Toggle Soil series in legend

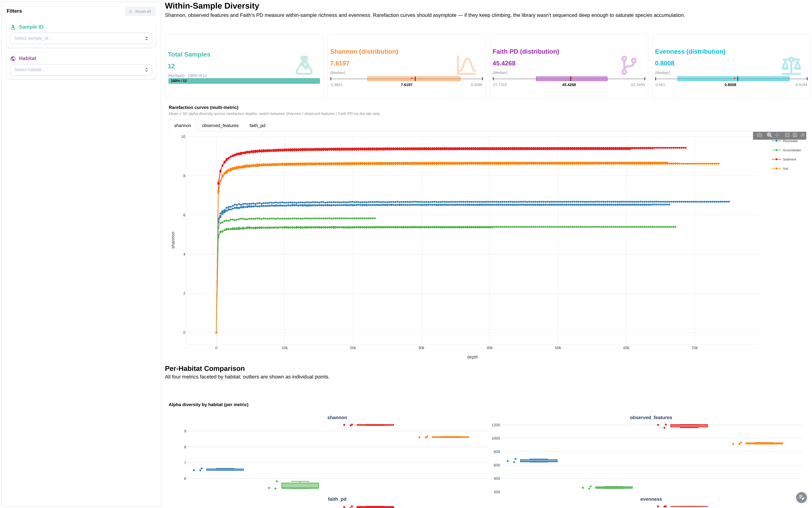pos(780,169)
